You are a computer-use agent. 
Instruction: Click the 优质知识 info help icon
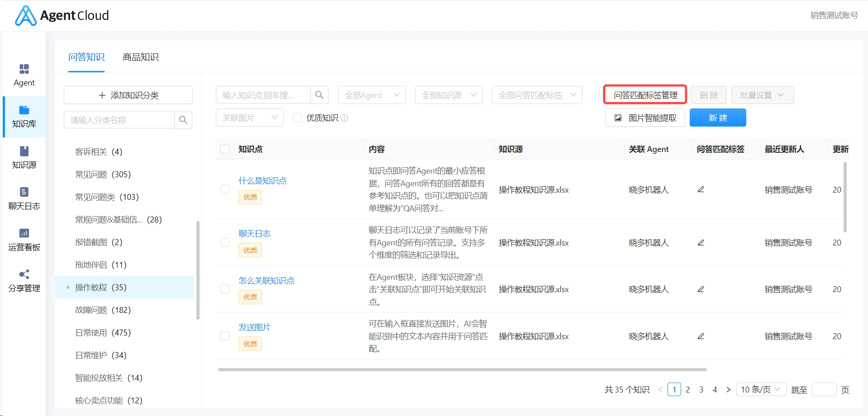pos(344,118)
